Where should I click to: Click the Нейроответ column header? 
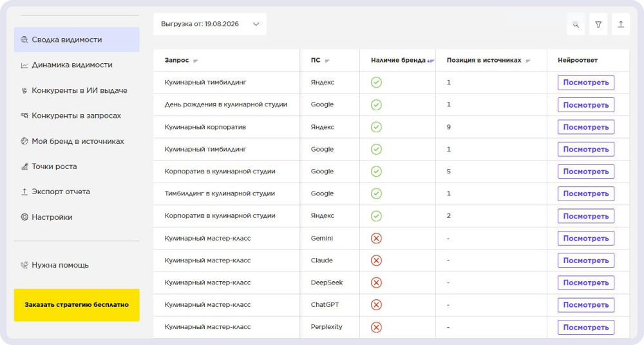578,60
